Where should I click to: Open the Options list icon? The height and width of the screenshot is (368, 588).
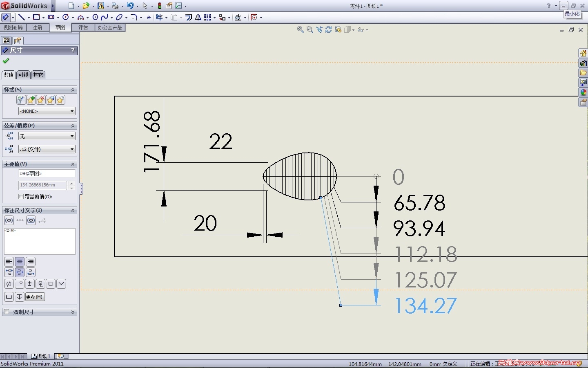point(178,6)
